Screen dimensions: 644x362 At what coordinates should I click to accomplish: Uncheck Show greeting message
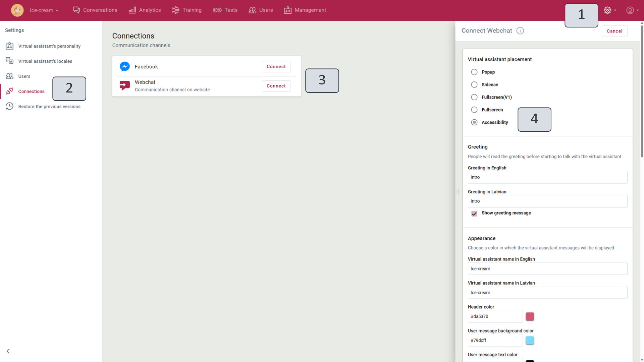(x=474, y=214)
